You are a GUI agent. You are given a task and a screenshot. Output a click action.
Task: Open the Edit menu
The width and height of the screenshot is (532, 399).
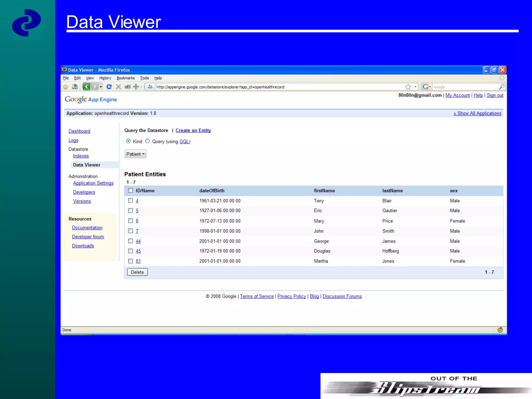tap(77, 78)
